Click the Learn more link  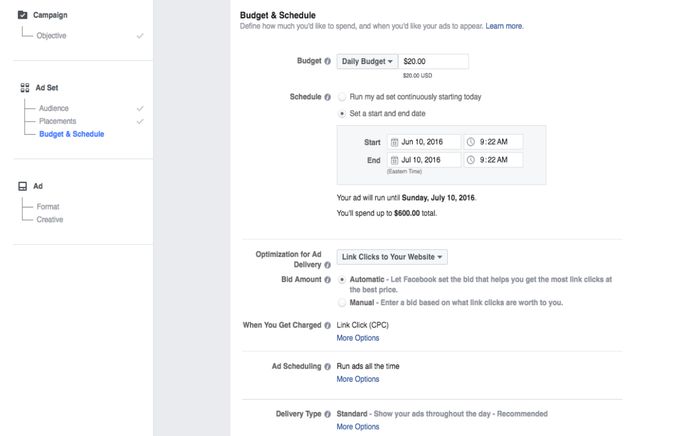point(504,26)
